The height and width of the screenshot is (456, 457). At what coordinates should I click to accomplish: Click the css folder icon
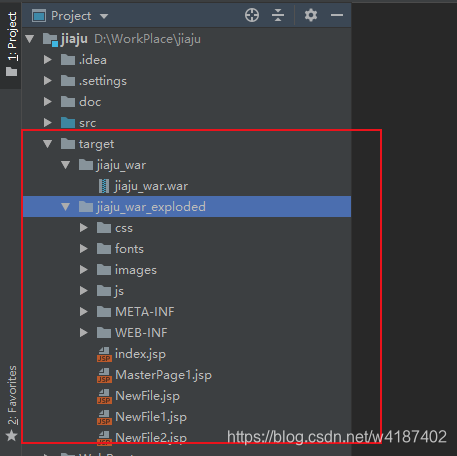tap(104, 228)
